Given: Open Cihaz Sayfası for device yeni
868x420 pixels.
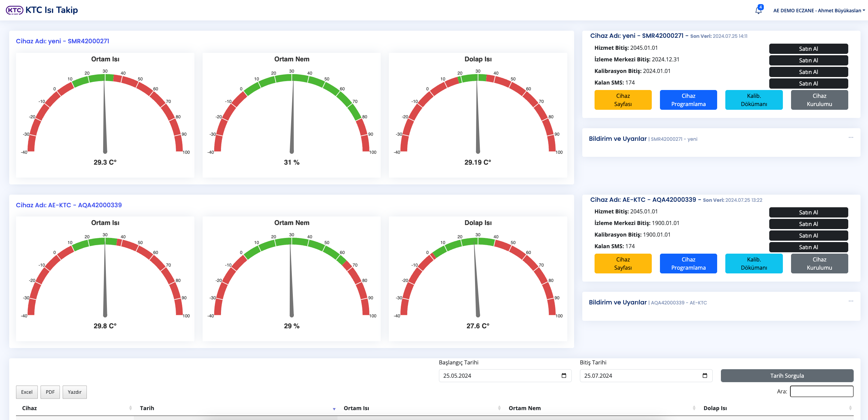Looking at the screenshot, I should tap(623, 100).
